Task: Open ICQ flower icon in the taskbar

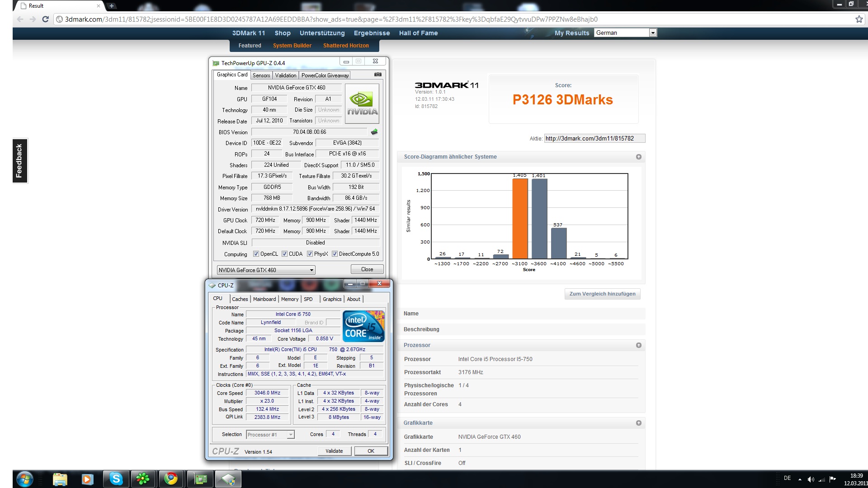Action: pos(143,479)
